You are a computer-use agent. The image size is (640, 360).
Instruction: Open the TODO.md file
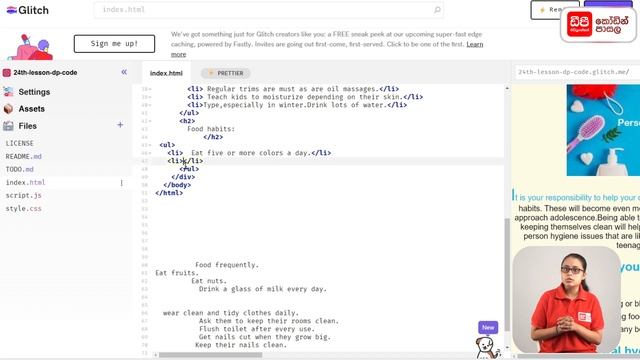(x=20, y=169)
